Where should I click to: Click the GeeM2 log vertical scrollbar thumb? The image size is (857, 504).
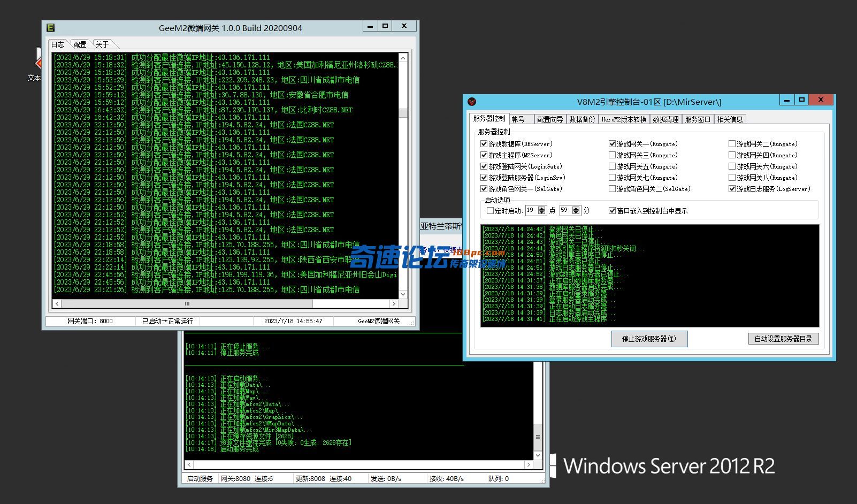403,113
